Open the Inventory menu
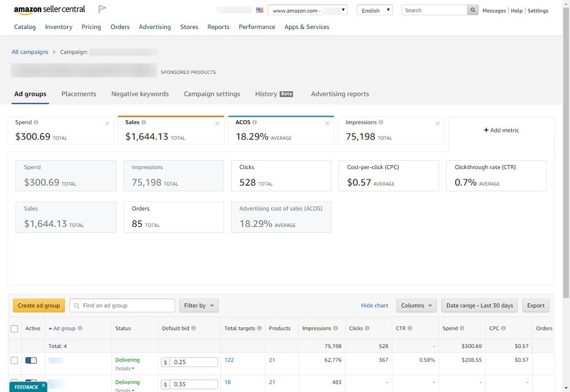This screenshot has height=392, width=570. pyautogui.click(x=58, y=27)
